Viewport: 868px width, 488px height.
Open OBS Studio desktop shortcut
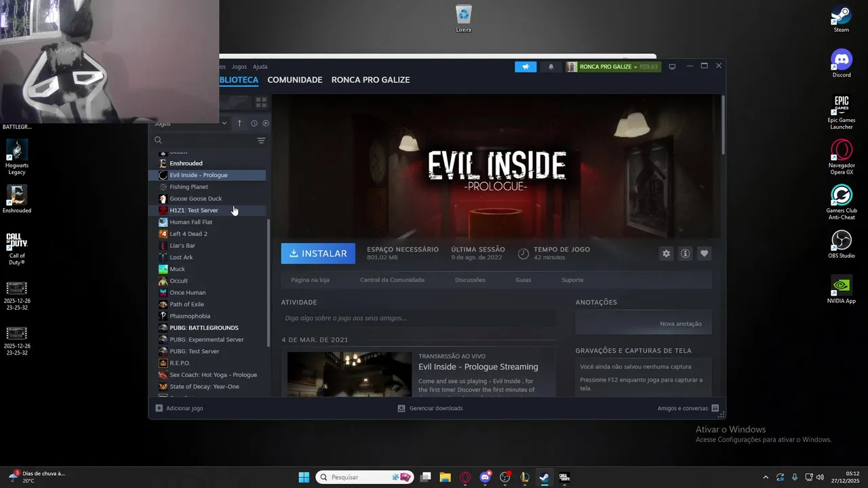tap(842, 245)
